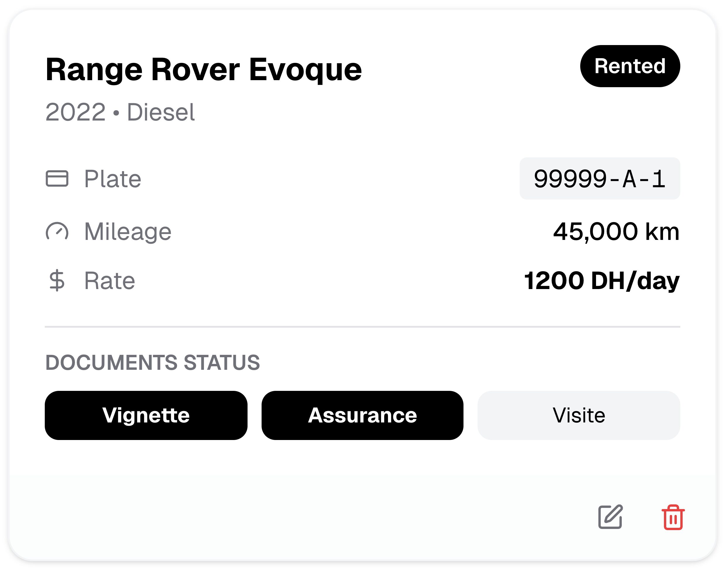
Task: Click the Assurance document badge
Action: click(x=362, y=415)
